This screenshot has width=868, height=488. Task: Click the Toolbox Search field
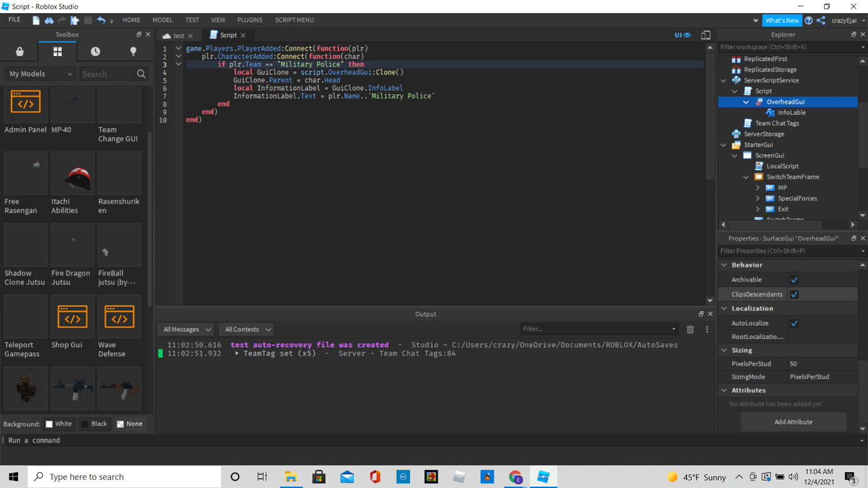[108, 74]
